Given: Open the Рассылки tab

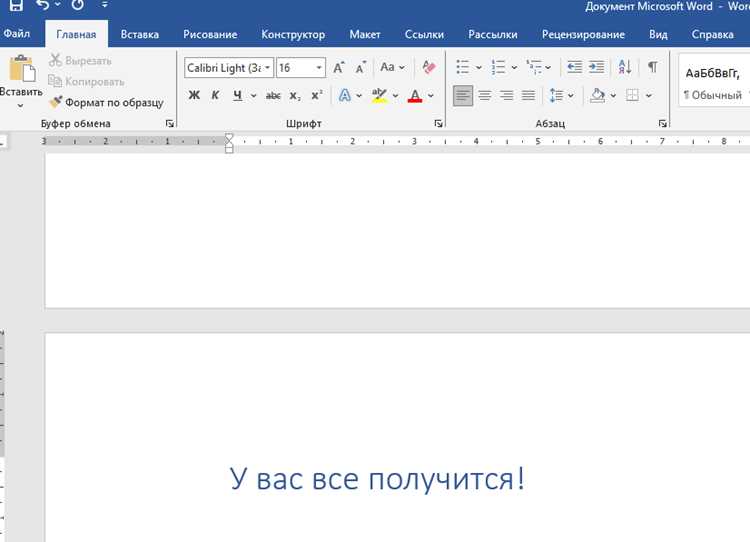Looking at the screenshot, I should 492,34.
